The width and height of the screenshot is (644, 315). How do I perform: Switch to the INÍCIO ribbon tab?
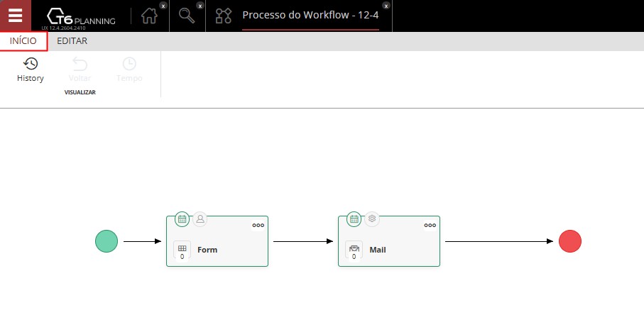coord(23,41)
